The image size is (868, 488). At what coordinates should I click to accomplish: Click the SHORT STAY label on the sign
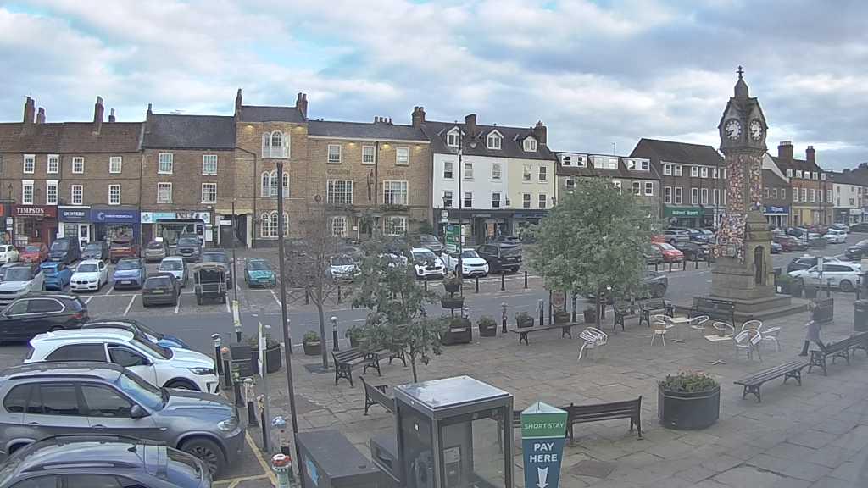pyautogui.click(x=544, y=426)
